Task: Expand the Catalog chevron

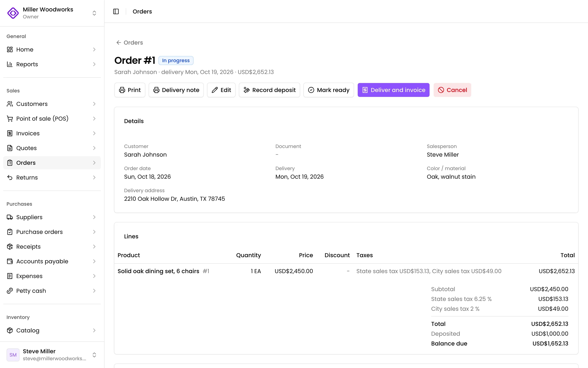Action: click(94, 330)
